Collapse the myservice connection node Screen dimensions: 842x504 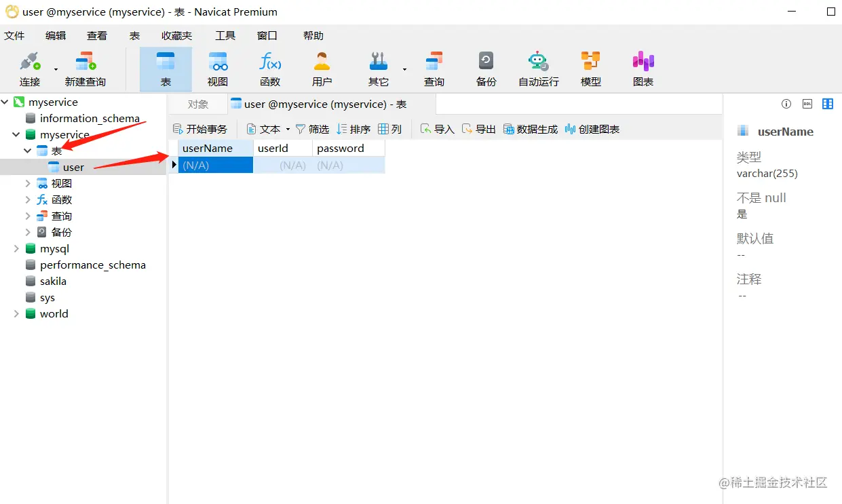(5, 102)
